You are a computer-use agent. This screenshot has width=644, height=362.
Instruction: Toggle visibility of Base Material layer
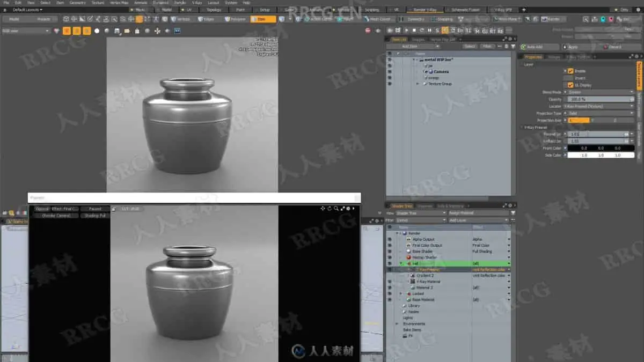click(390, 299)
